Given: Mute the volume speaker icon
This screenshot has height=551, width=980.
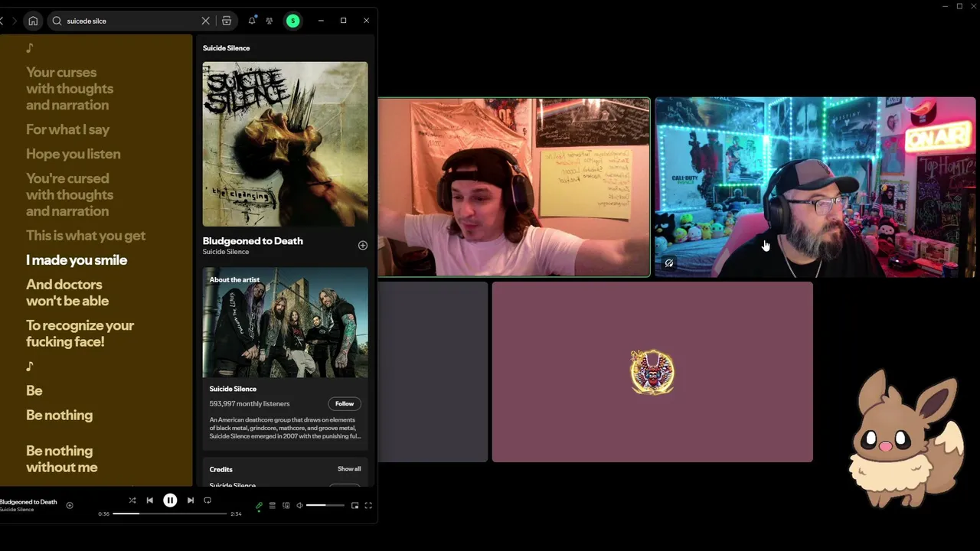Looking at the screenshot, I should [299, 506].
